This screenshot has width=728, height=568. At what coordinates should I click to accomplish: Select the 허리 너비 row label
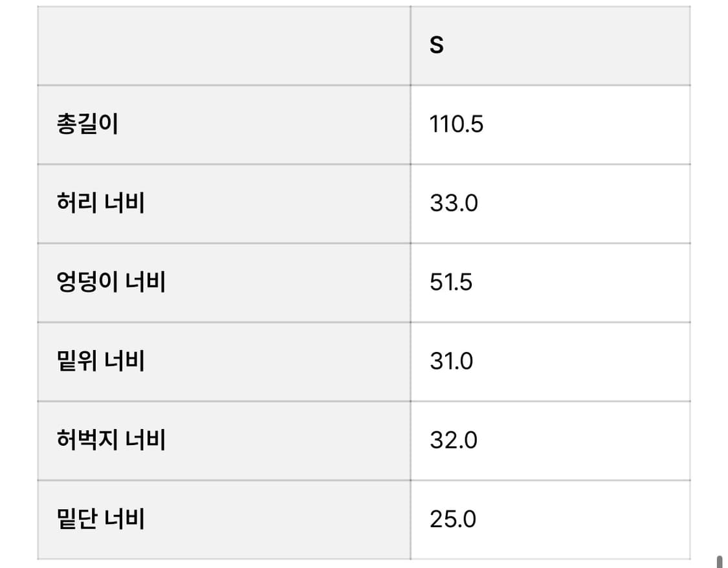(x=100, y=203)
